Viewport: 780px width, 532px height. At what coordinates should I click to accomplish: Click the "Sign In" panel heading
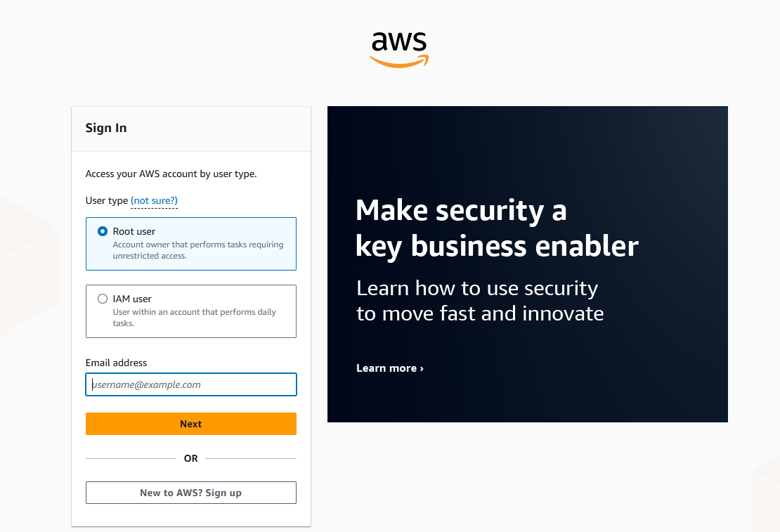[106, 129]
